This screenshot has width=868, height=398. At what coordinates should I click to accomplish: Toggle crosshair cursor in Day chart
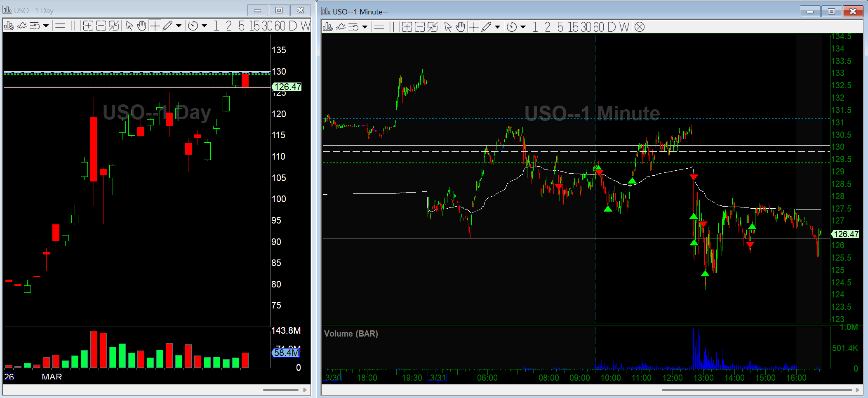[155, 26]
